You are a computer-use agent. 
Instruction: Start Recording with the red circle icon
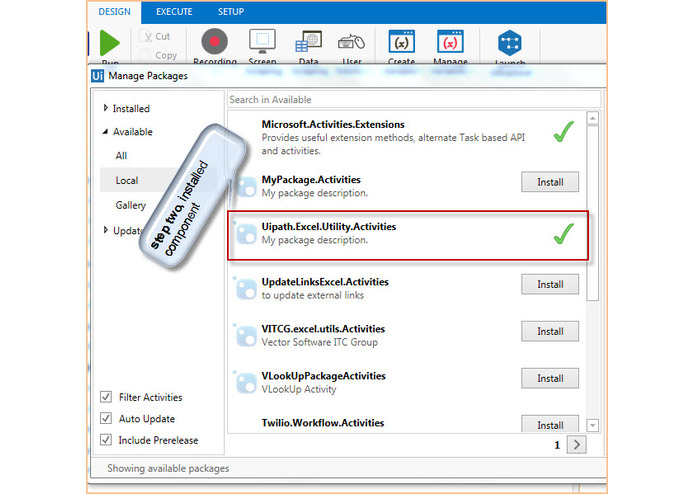click(215, 41)
